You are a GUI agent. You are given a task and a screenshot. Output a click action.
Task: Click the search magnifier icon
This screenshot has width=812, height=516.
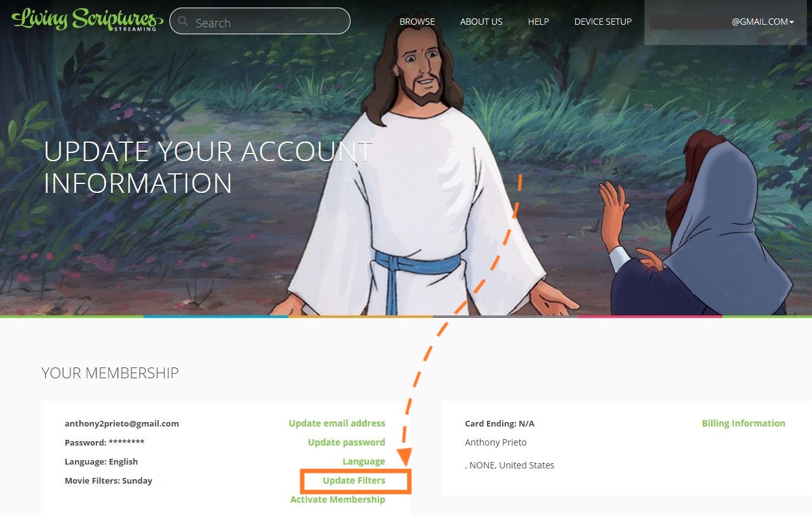tap(183, 22)
